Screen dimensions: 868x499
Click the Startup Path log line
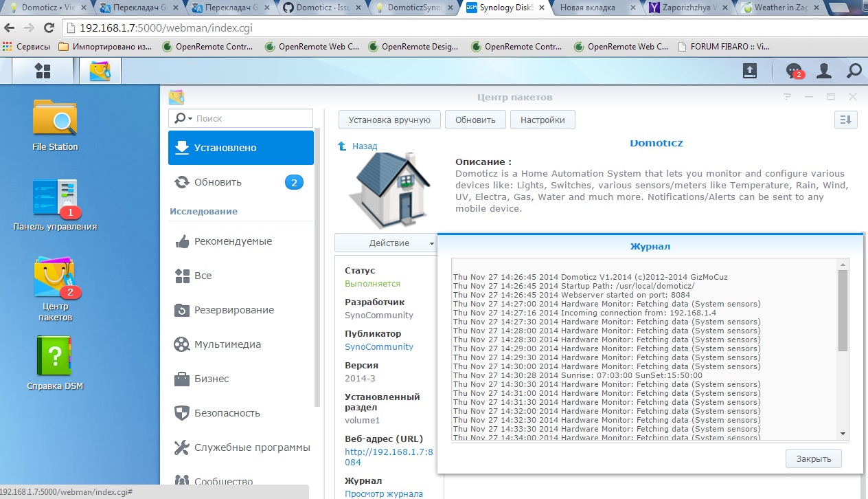pyautogui.click(x=573, y=286)
